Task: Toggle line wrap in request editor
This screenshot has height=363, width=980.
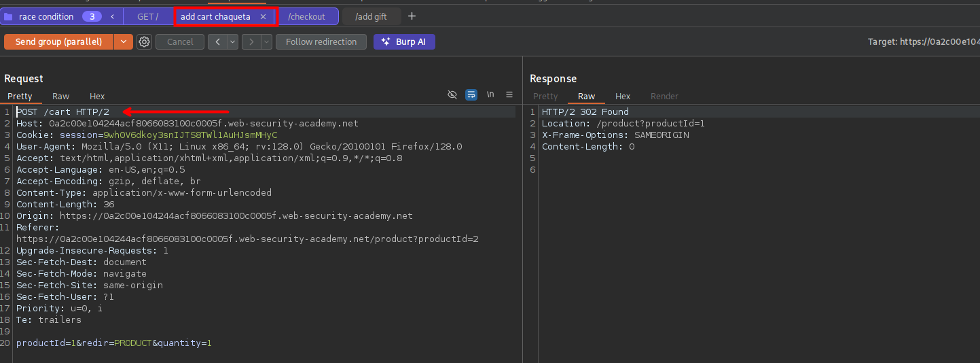Action: click(x=471, y=95)
